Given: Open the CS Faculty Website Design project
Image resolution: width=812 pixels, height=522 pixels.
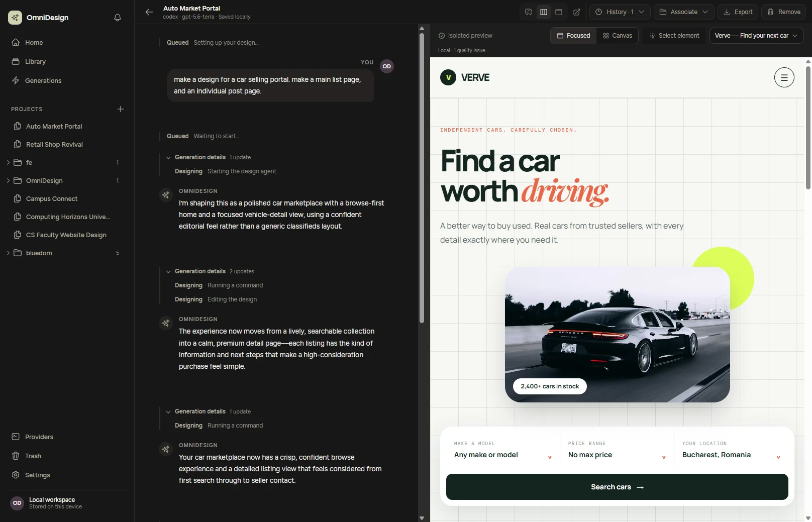Looking at the screenshot, I should [67, 235].
